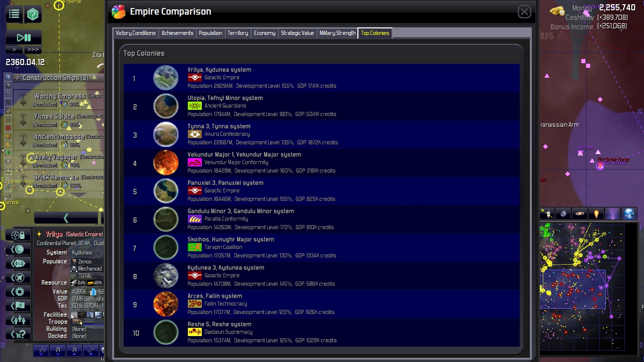
Task: Cycle previous fleet three-ships icon
Action: (x=18, y=320)
